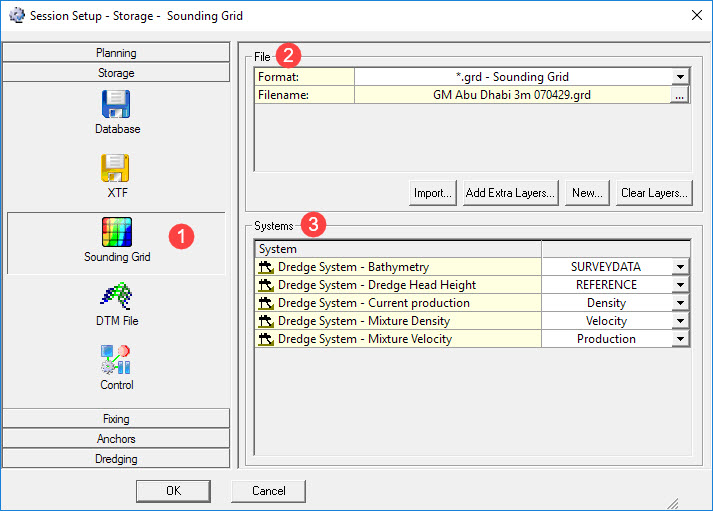
Task: Click the New... grid button
Action: pyautogui.click(x=587, y=193)
